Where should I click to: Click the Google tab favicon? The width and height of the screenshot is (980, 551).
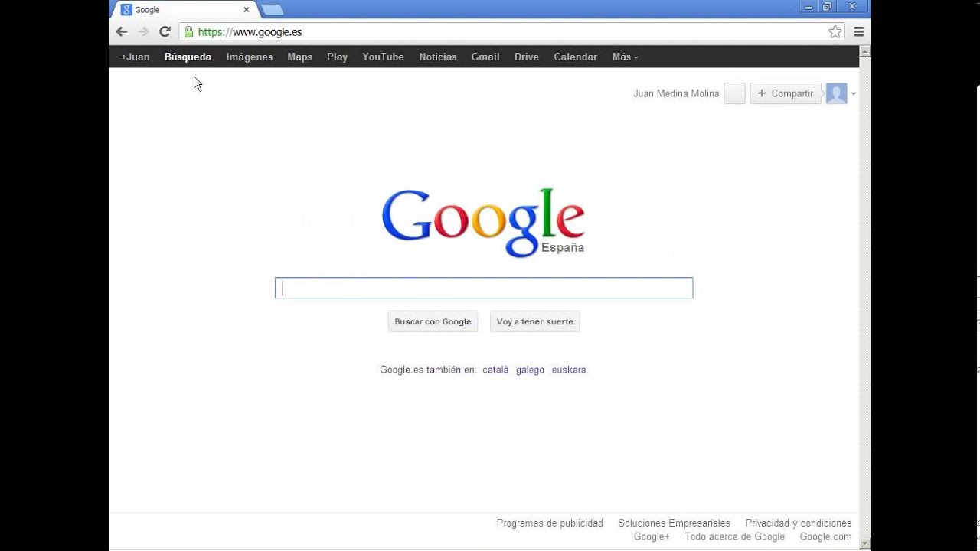coord(126,10)
